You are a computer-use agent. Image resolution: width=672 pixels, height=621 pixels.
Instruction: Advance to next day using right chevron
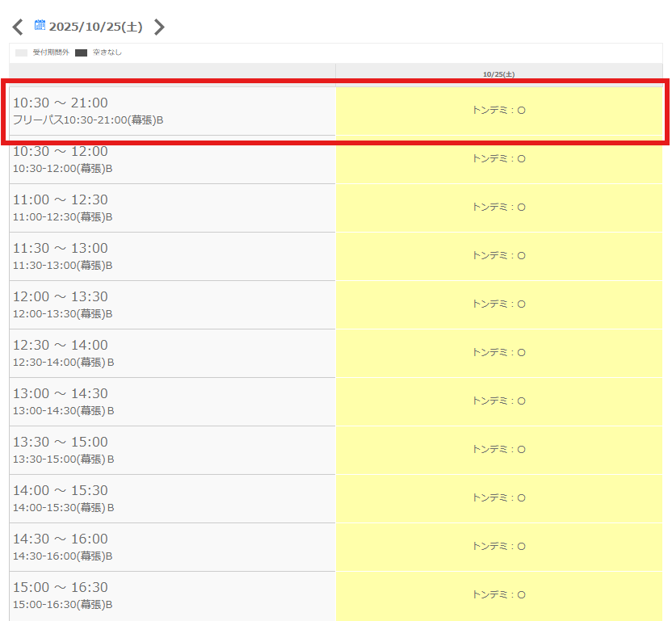[x=159, y=27]
